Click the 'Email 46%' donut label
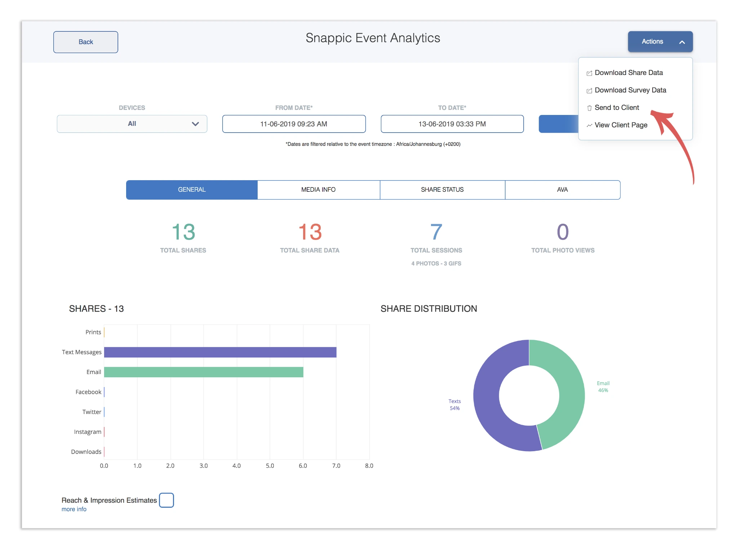The width and height of the screenshot is (738, 560). [603, 387]
